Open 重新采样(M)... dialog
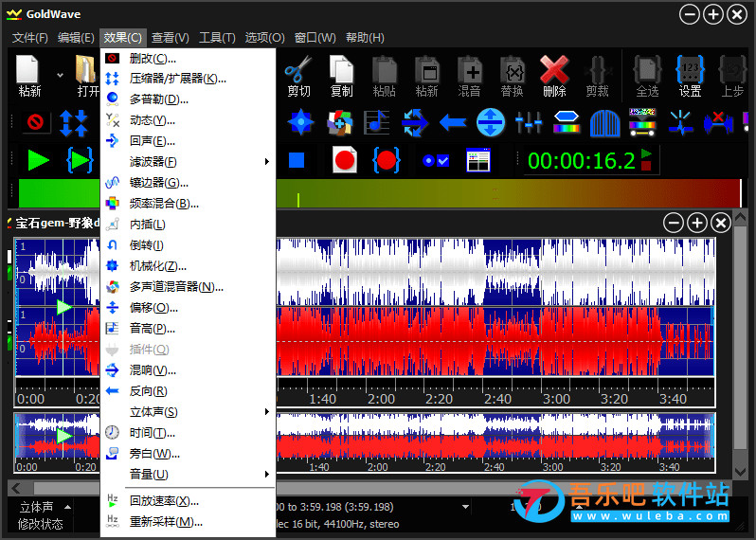Screen dimensions: 756x540 (x=188, y=522)
